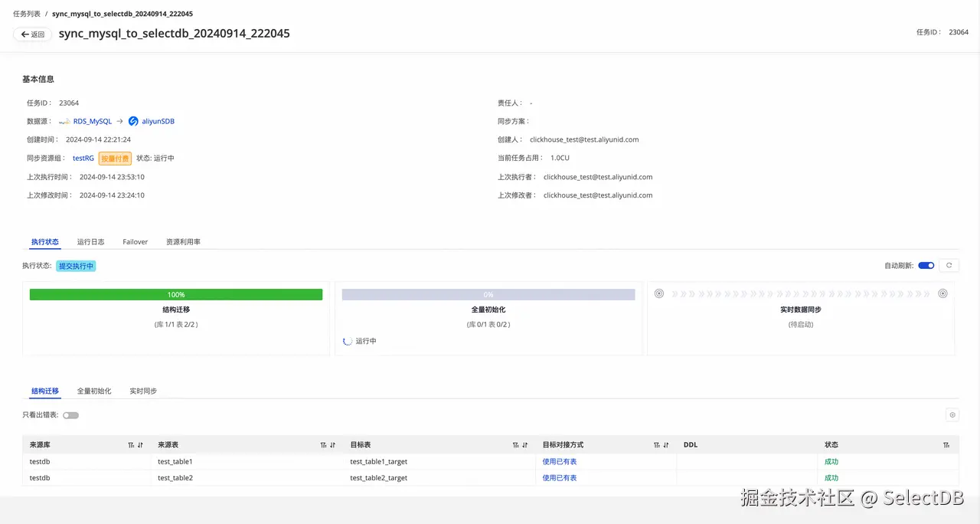Click the 按量付费 billing tag
980x524 pixels.
click(x=115, y=158)
